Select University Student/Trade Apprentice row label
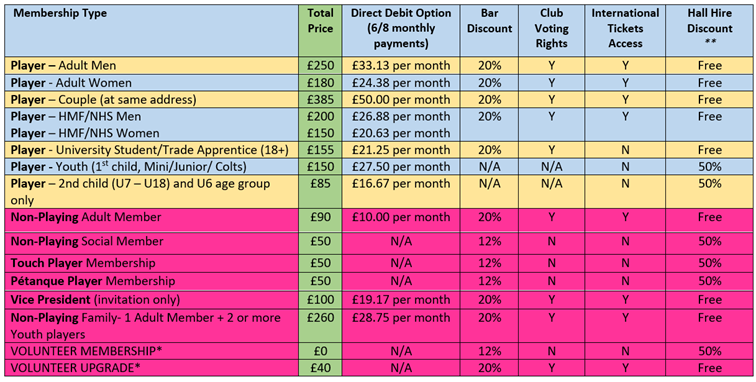The height and width of the screenshot is (382, 756). pyautogui.click(x=149, y=150)
